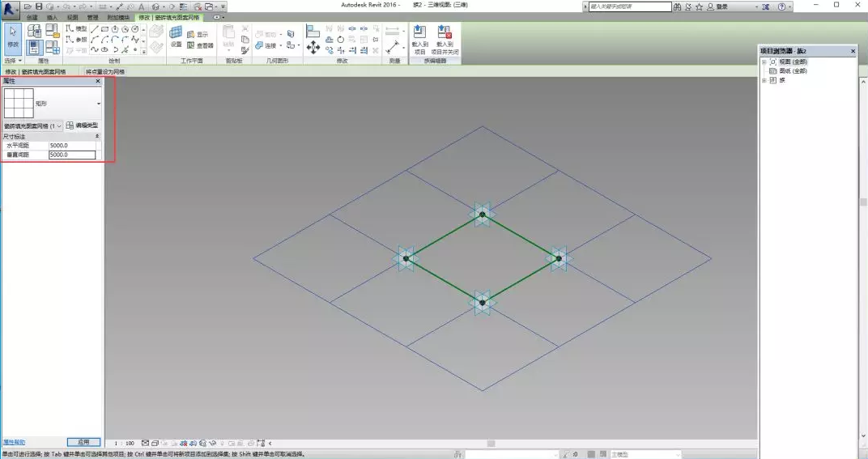
Task: Click the Save icon in quick access toolbar
Action: click(x=38, y=6)
